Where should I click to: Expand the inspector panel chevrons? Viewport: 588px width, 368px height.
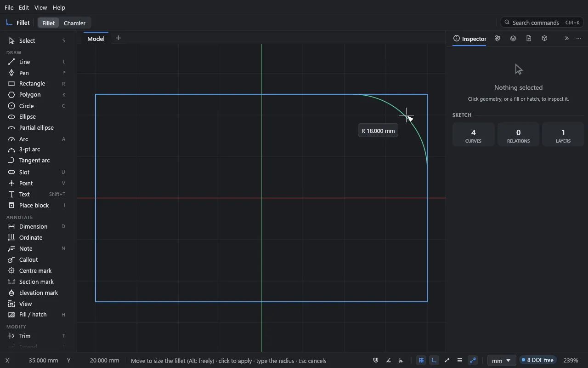pyautogui.click(x=566, y=39)
